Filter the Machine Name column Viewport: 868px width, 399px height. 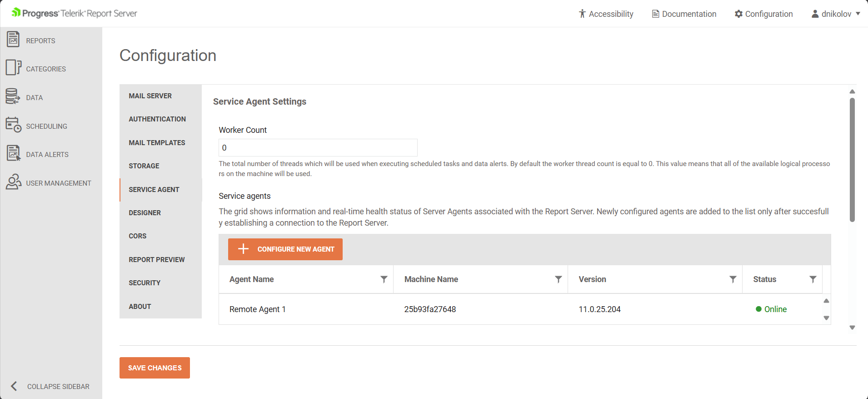tap(559, 279)
